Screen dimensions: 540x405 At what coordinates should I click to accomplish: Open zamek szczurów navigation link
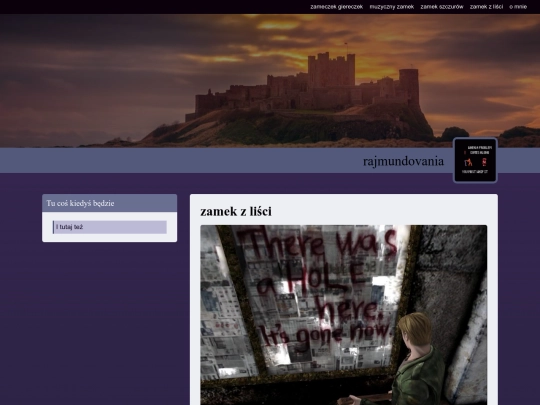pyautogui.click(x=442, y=7)
